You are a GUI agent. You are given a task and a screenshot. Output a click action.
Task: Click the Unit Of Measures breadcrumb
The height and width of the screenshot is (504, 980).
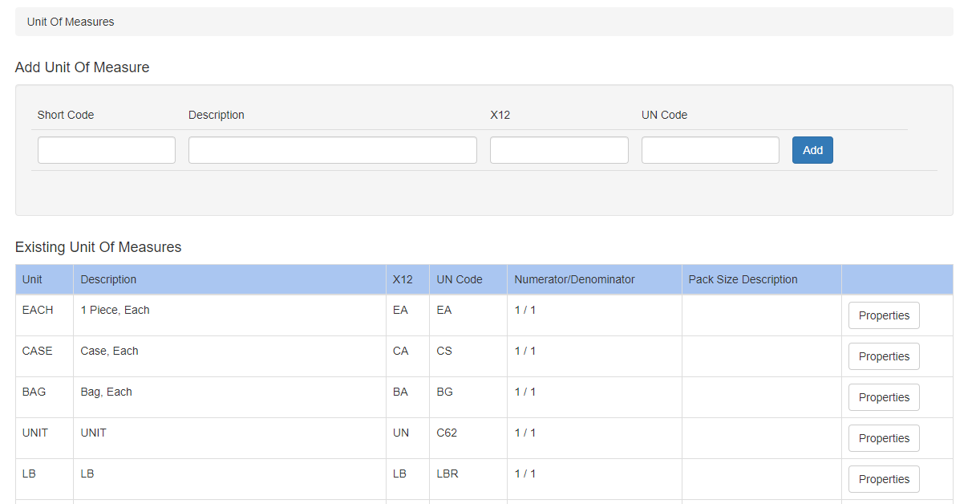[71, 22]
